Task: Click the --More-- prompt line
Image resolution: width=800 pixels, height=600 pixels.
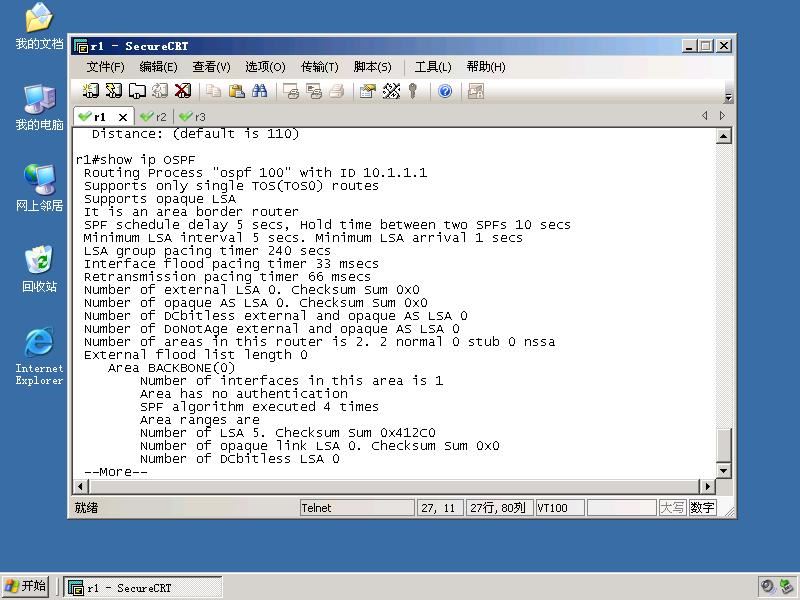Action: 116,472
